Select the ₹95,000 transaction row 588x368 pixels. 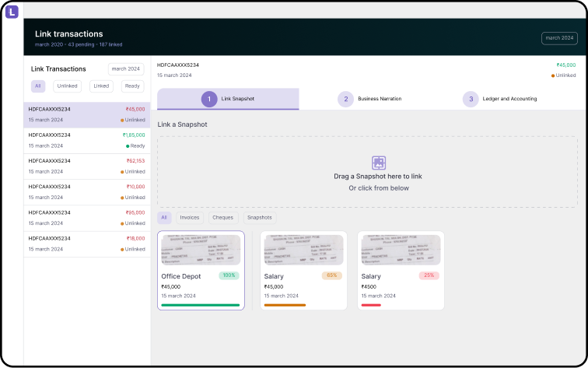87,218
